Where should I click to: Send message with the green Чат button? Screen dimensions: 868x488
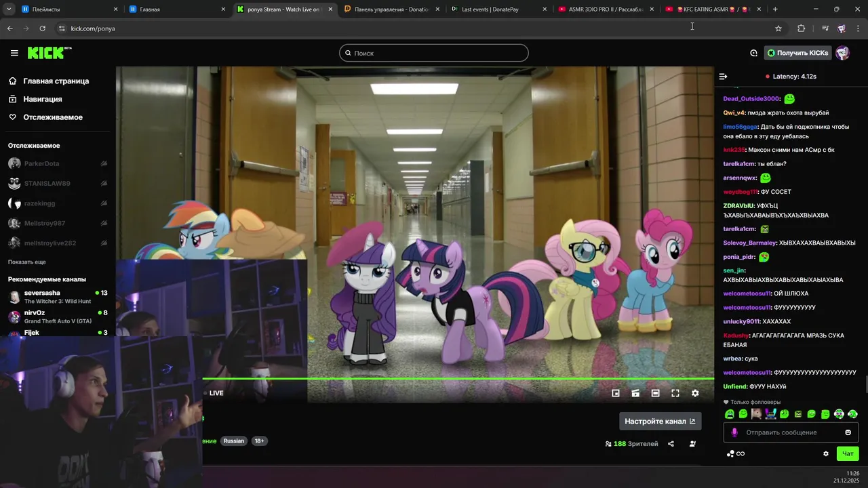coord(848,453)
